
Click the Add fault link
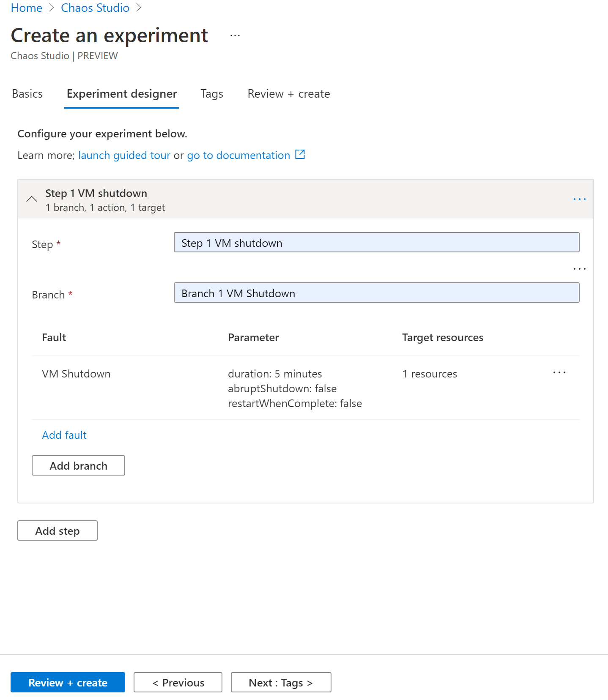pyautogui.click(x=64, y=435)
